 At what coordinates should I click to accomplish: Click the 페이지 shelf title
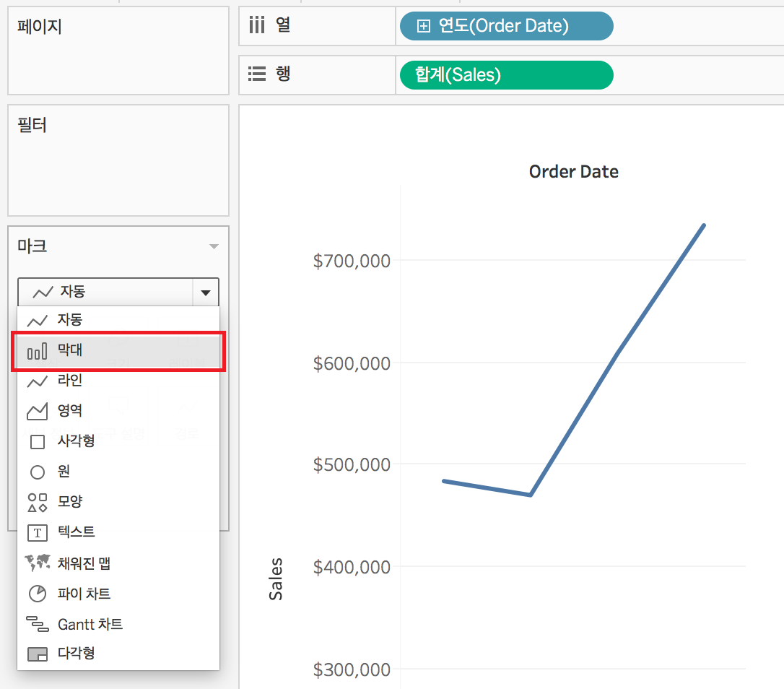pos(40,26)
